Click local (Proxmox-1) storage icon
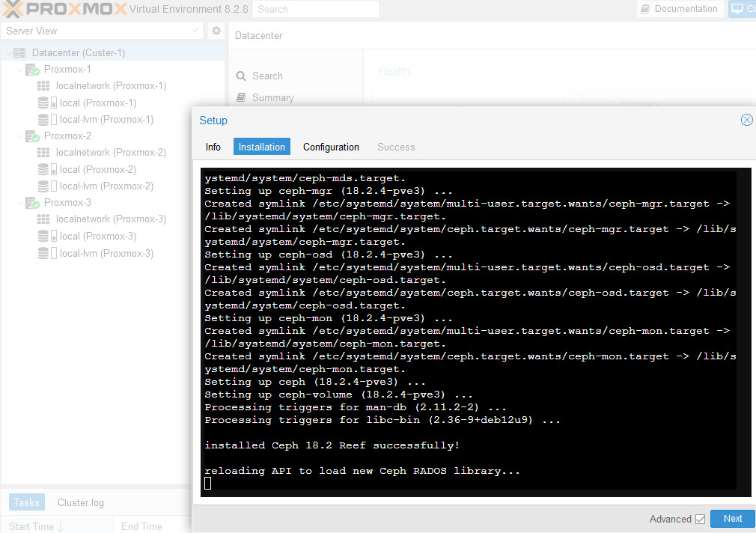 coord(47,103)
